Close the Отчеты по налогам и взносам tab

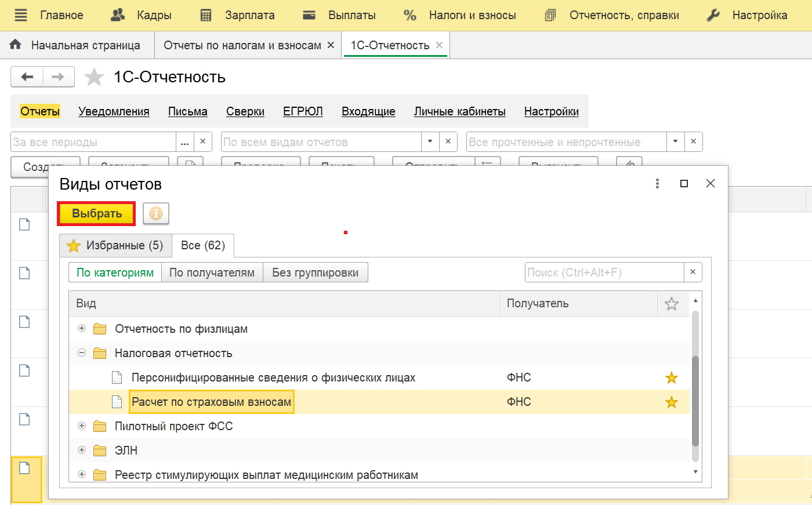(331, 45)
